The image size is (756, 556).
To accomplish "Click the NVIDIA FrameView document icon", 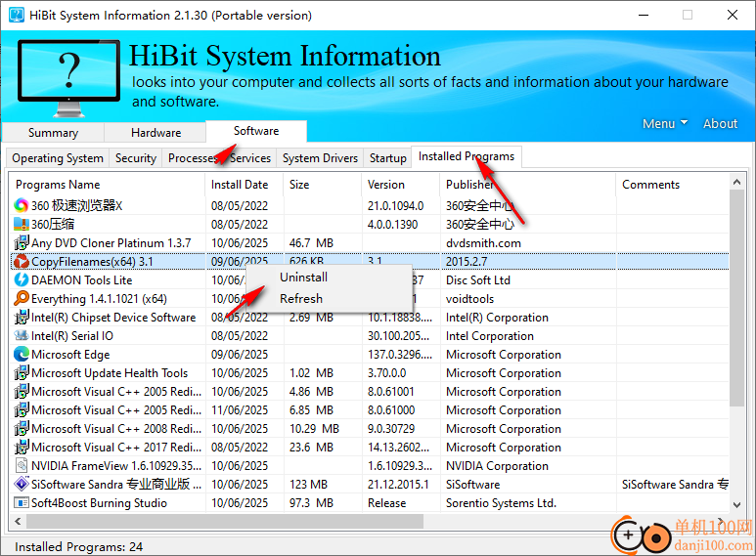I will [x=22, y=466].
